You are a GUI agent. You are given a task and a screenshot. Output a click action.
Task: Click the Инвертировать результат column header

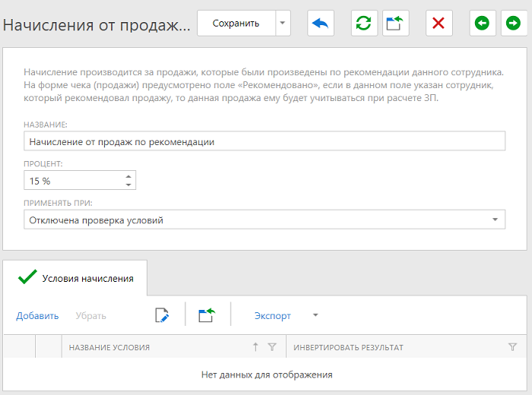pos(348,348)
